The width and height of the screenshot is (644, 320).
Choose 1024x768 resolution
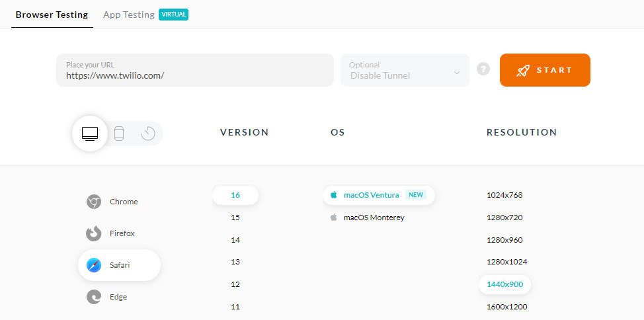click(504, 195)
